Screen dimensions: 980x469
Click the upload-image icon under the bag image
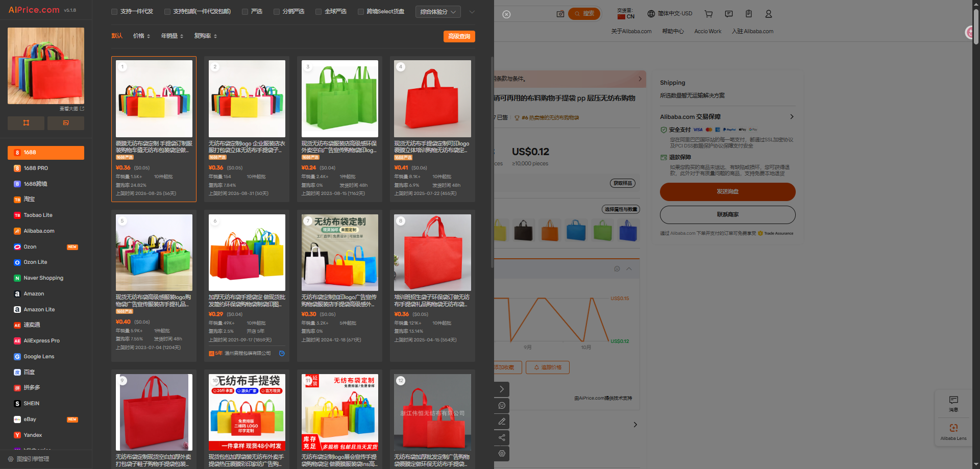(x=66, y=123)
